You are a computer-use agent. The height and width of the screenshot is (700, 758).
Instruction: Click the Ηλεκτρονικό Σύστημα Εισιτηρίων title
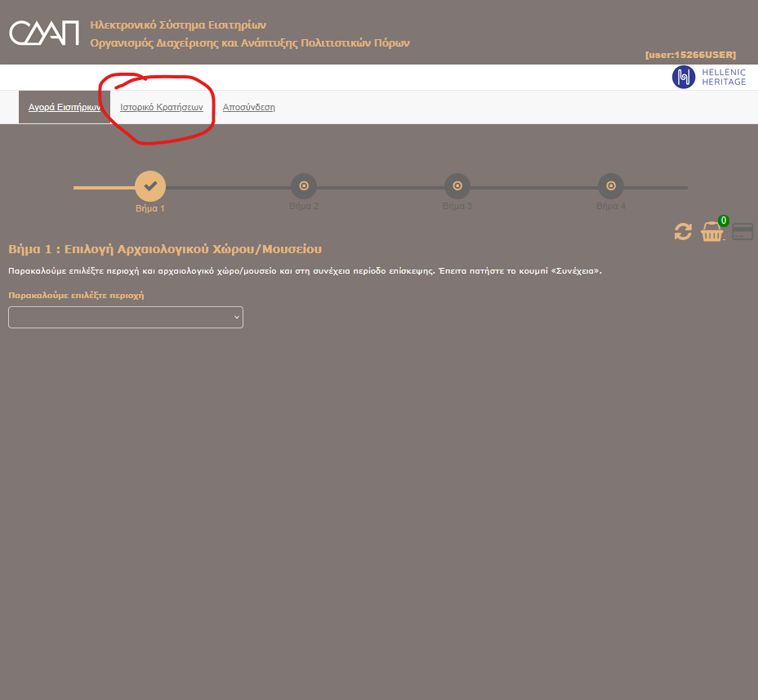click(178, 25)
